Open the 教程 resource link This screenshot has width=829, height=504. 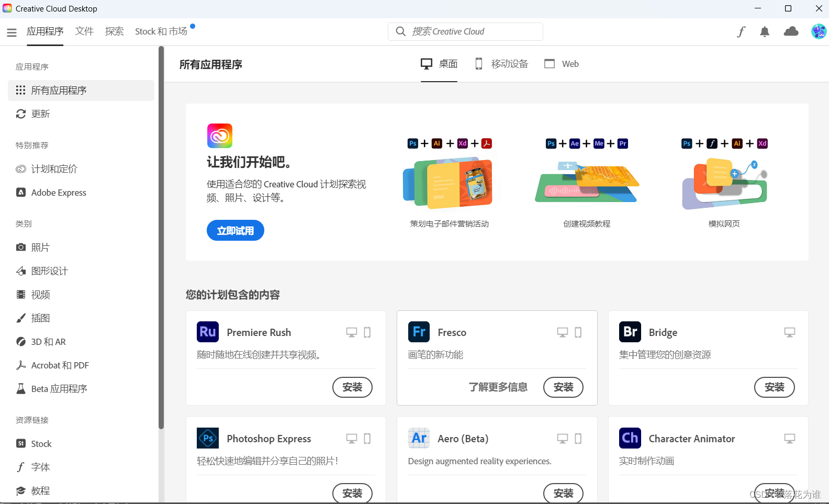pos(81,491)
